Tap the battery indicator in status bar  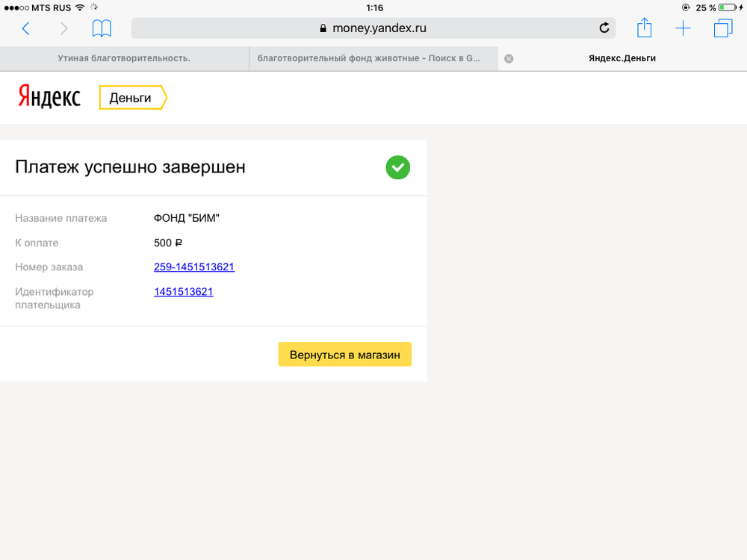click(725, 7)
